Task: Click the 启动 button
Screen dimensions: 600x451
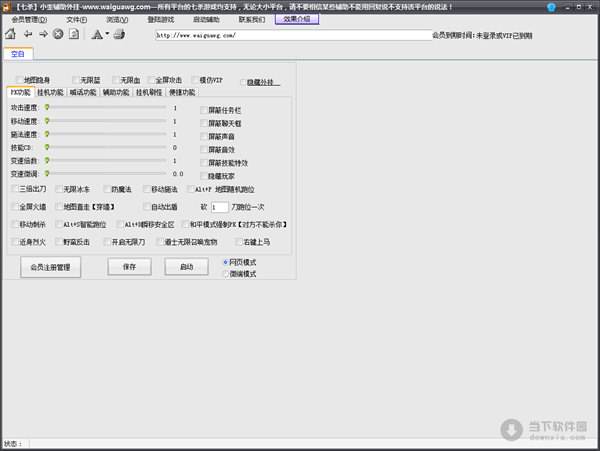Action: pos(186,267)
